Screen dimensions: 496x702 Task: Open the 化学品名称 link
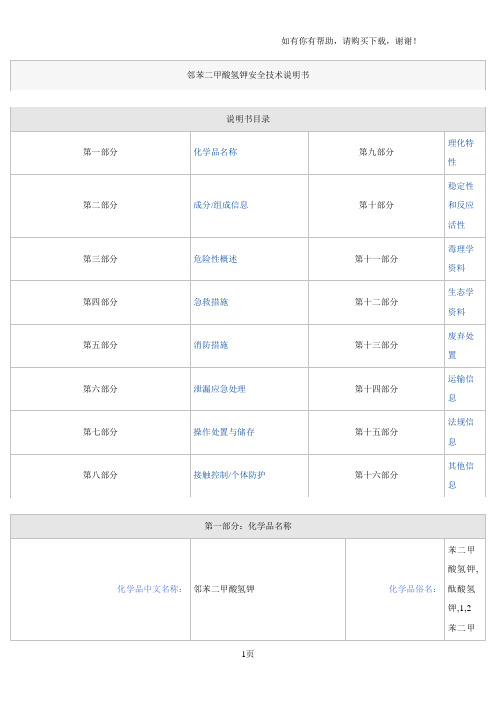(215, 152)
